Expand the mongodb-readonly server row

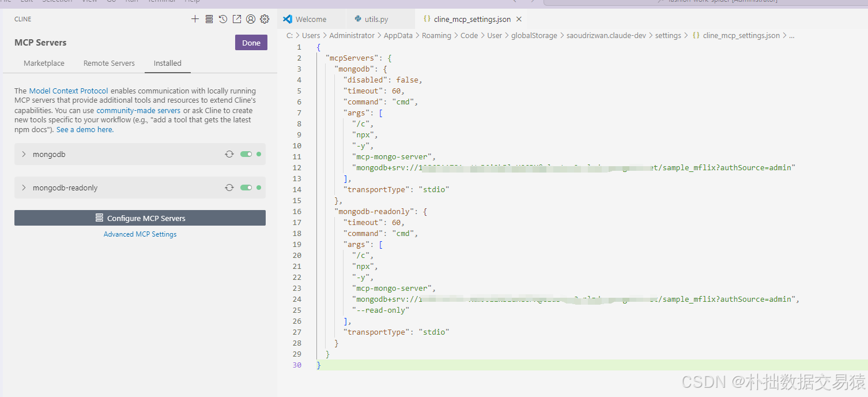(140, 188)
